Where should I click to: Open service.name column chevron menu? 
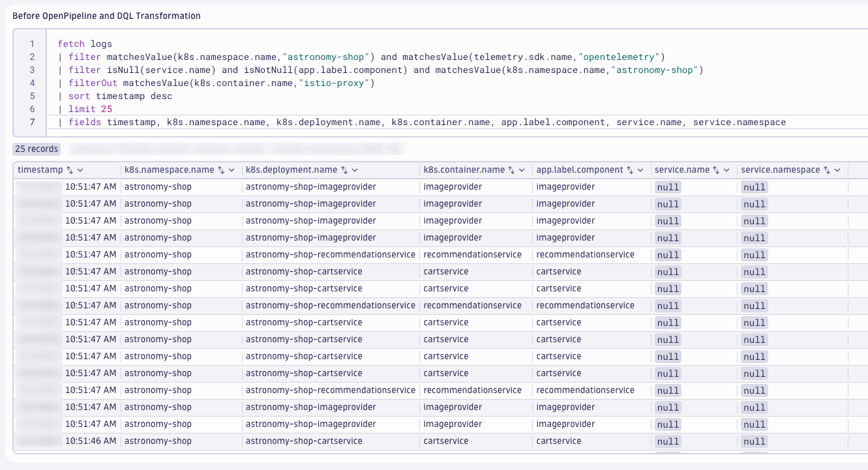(x=726, y=170)
